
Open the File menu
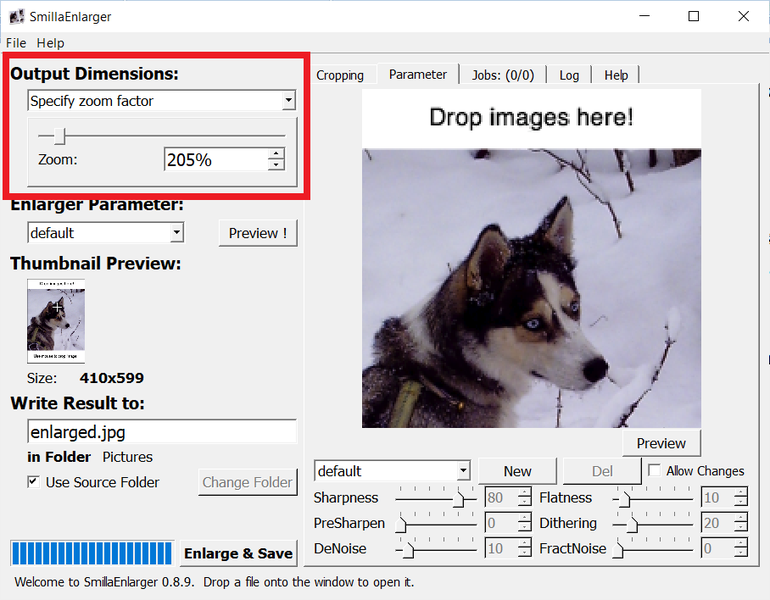[x=16, y=43]
